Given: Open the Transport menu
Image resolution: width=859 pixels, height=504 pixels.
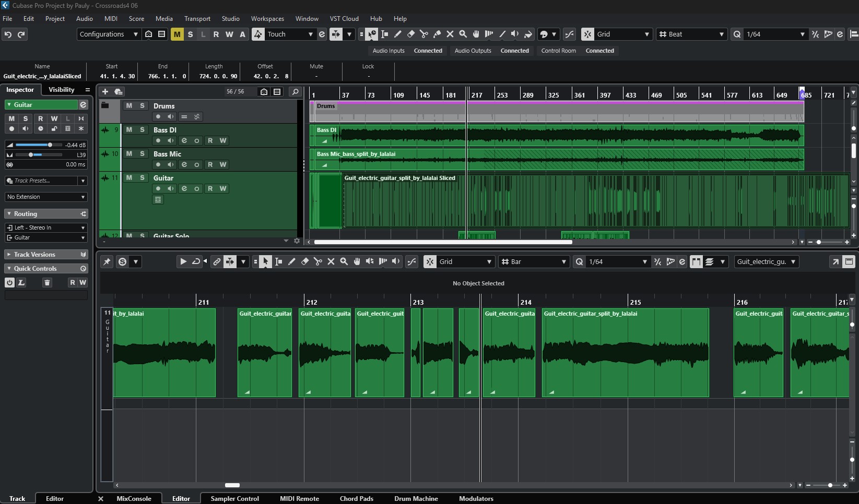Looking at the screenshot, I should point(197,18).
